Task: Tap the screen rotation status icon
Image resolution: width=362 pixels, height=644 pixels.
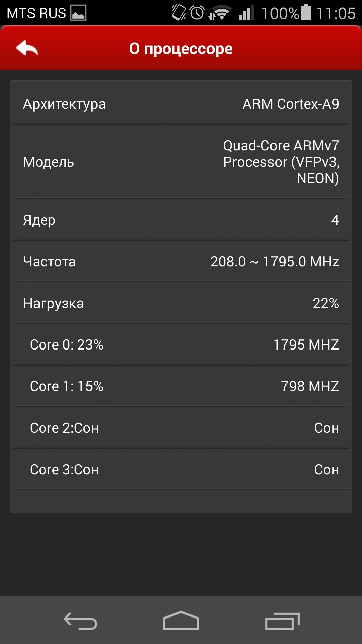Action: pyautogui.click(x=178, y=13)
